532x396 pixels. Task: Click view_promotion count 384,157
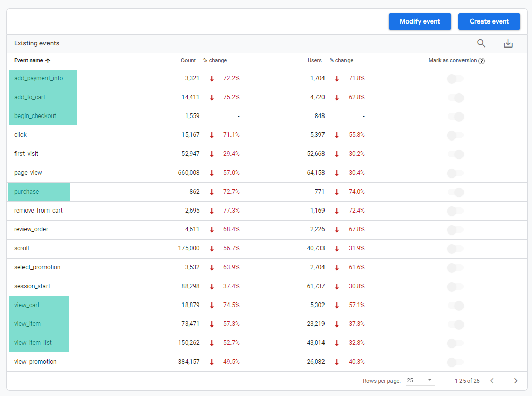point(189,362)
